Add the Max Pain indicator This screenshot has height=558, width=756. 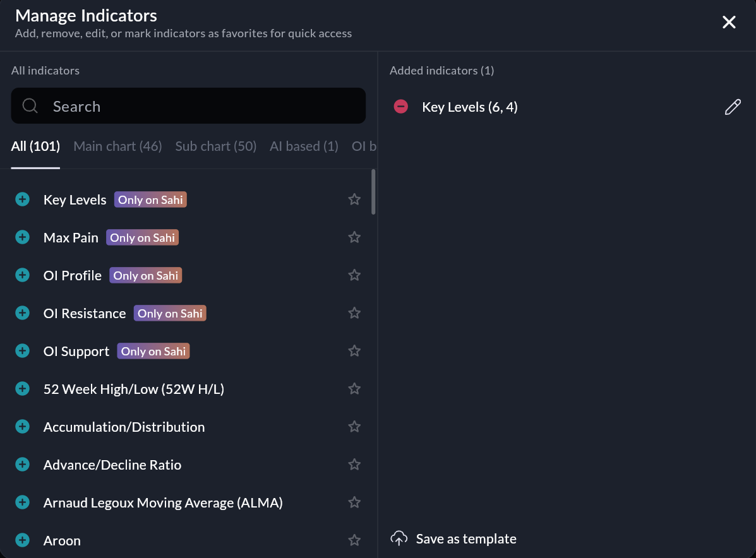22,237
